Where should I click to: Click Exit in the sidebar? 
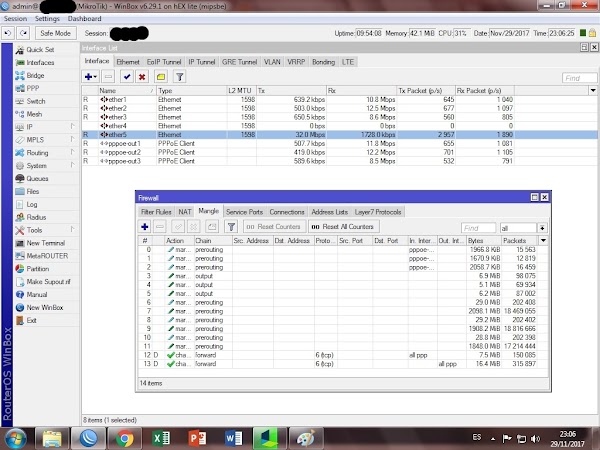click(31, 320)
